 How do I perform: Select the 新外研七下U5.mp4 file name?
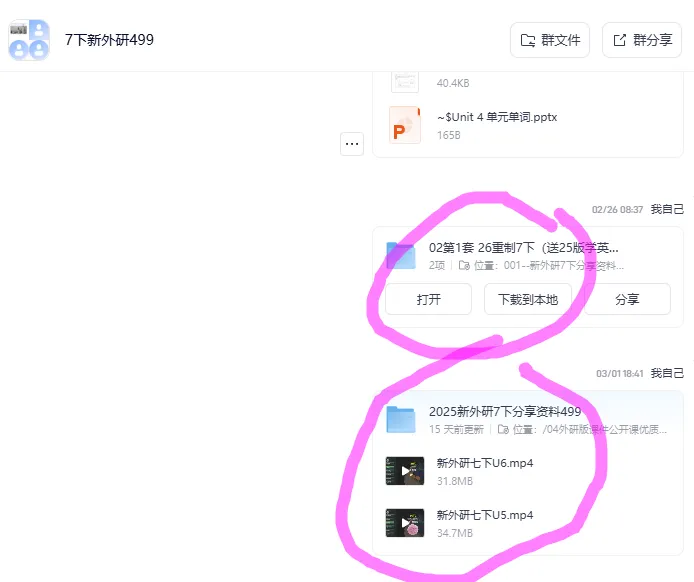point(485,515)
